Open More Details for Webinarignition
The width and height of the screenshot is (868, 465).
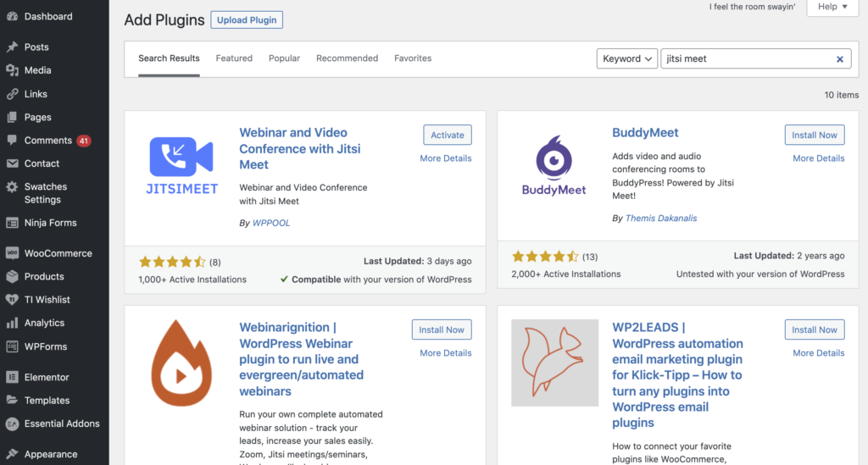tap(446, 352)
